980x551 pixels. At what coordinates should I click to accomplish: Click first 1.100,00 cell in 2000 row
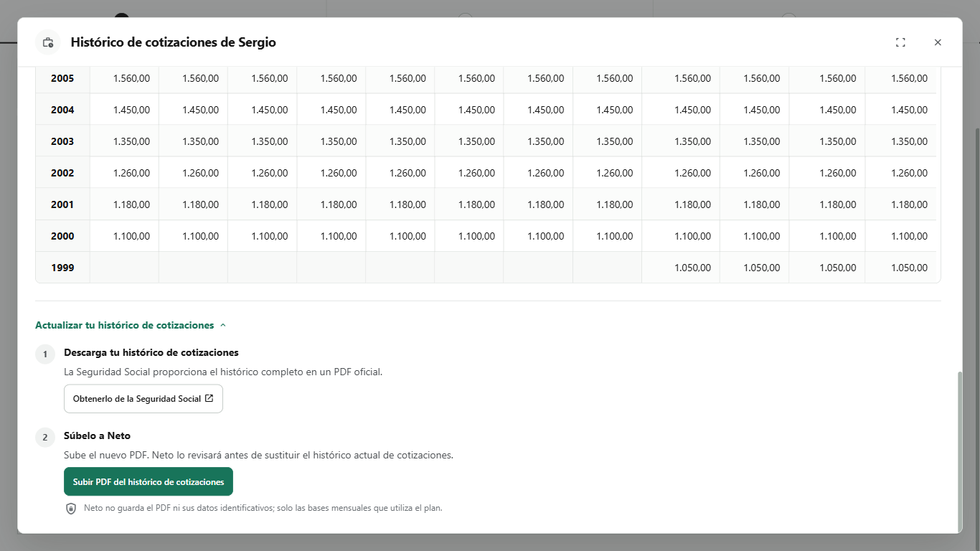pos(125,236)
